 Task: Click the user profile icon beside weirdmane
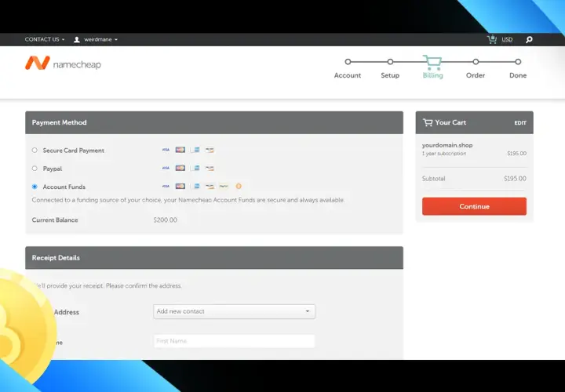pyautogui.click(x=77, y=40)
